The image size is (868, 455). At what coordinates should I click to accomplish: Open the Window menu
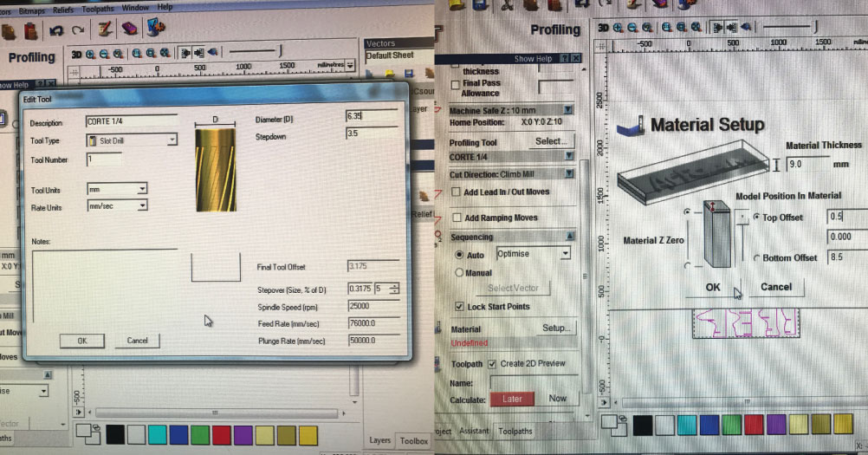tap(135, 8)
